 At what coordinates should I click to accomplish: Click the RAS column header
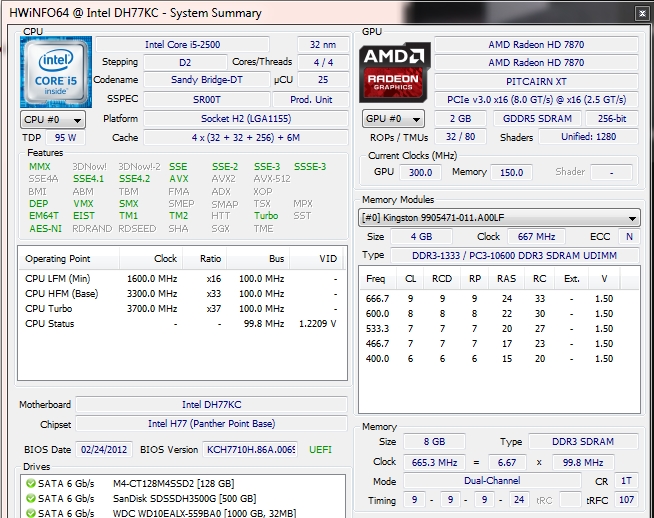[506, 279]
